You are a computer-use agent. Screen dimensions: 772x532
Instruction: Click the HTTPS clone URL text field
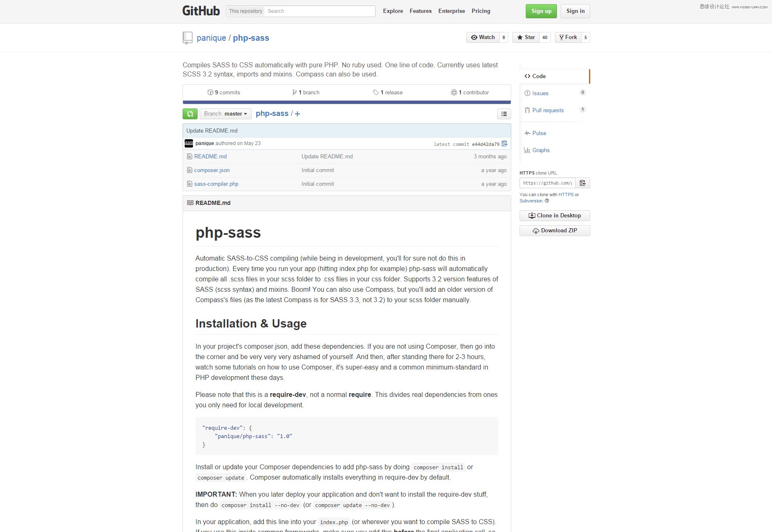point(547,183)
